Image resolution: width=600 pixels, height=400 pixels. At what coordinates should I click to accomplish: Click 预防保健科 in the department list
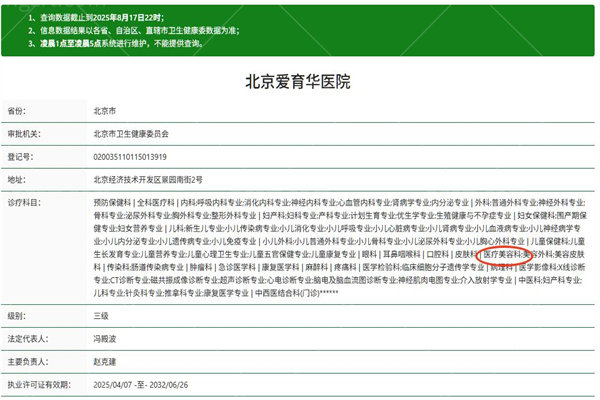(112, 202)
